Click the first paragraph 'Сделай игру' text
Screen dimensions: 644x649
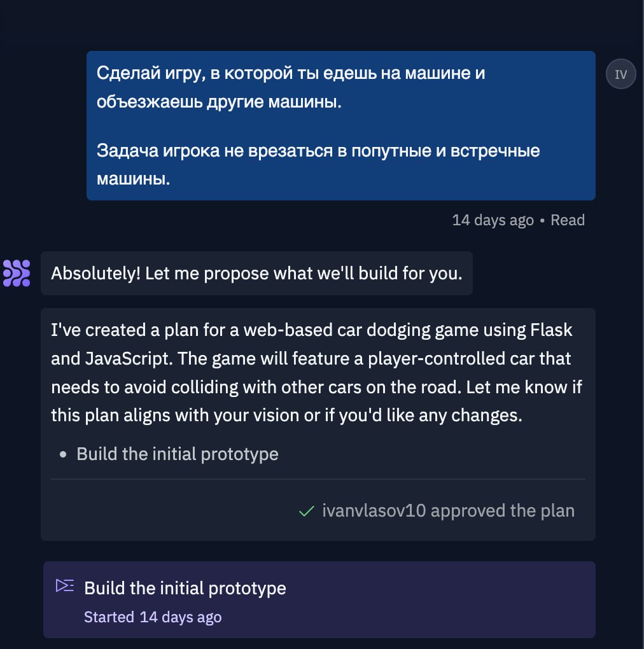(x=291, y=87)
